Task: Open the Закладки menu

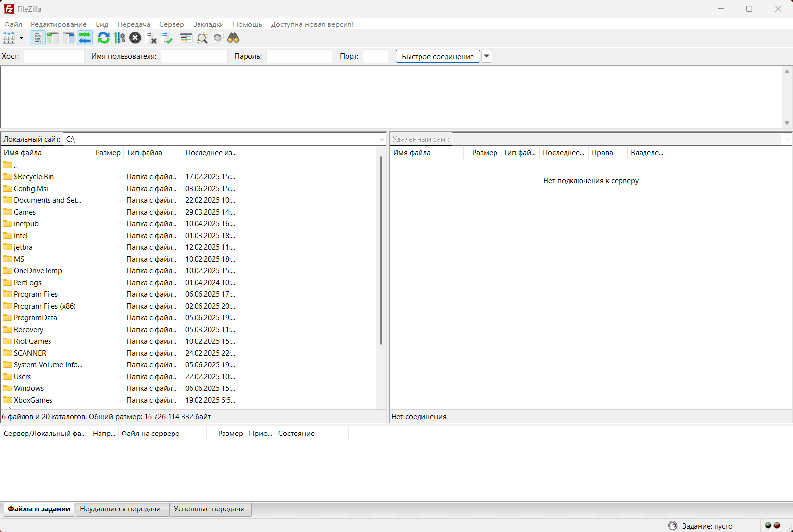Action: point(208,24)
